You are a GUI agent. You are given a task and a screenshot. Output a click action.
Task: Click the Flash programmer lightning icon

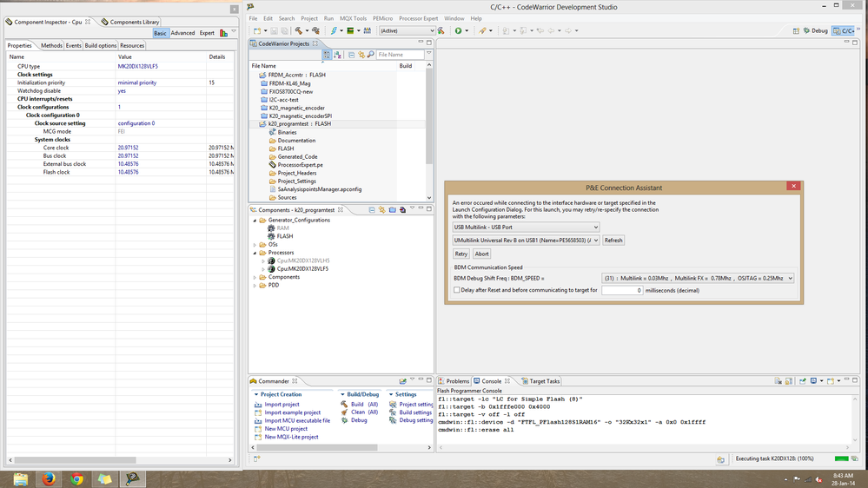[x=334, y=31]
